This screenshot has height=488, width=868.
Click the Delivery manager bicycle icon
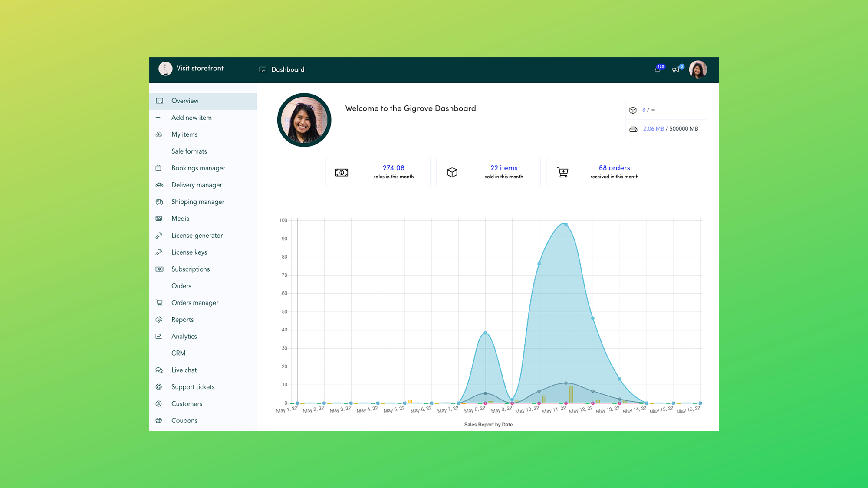pos(159,185)
